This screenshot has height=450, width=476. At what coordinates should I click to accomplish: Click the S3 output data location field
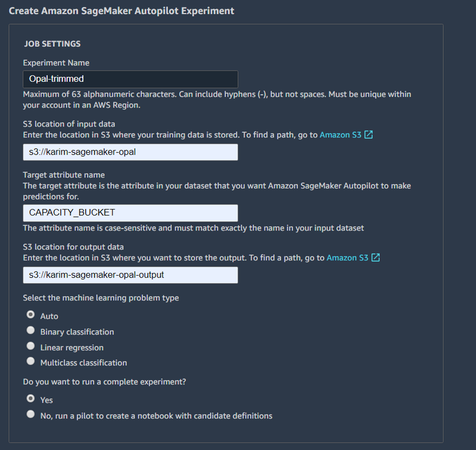pos(130,275)
